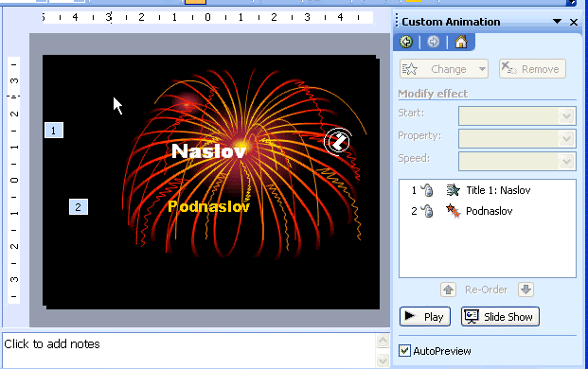588x369 pixels.
Task: Click the Forward arrow in task pane
Action: point(433,42)
